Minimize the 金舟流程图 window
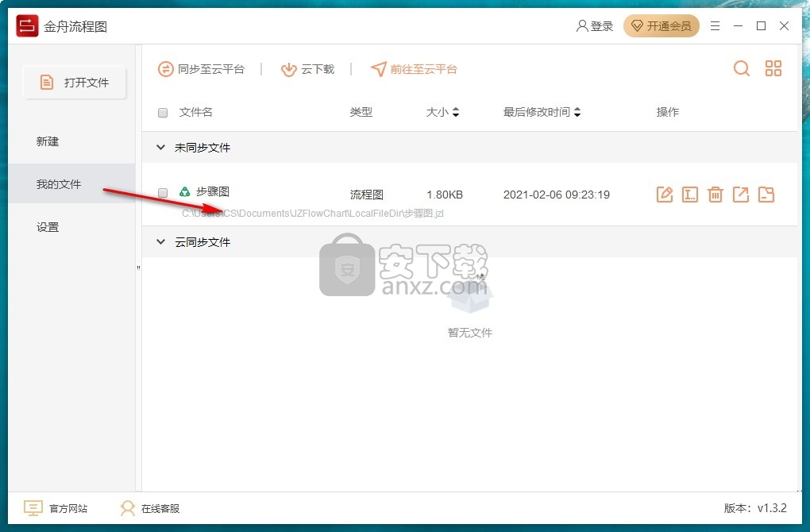This screenshot has width=810, height=532. 739,26
